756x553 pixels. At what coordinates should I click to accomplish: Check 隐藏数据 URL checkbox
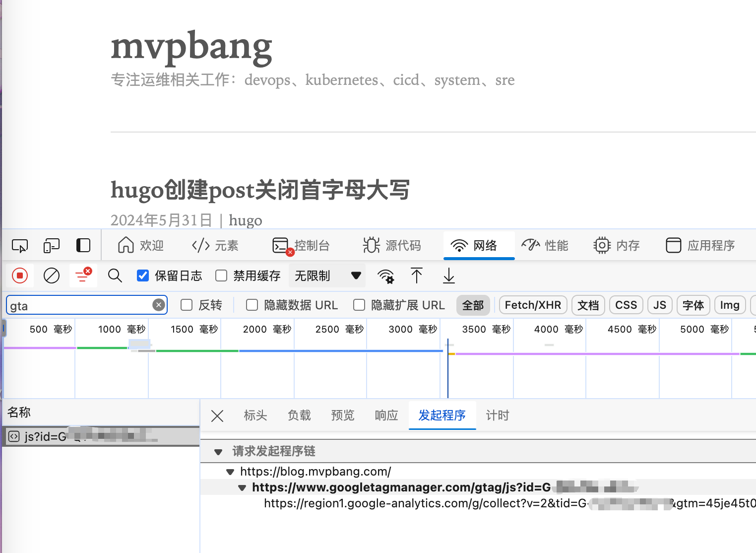(252, 305)
